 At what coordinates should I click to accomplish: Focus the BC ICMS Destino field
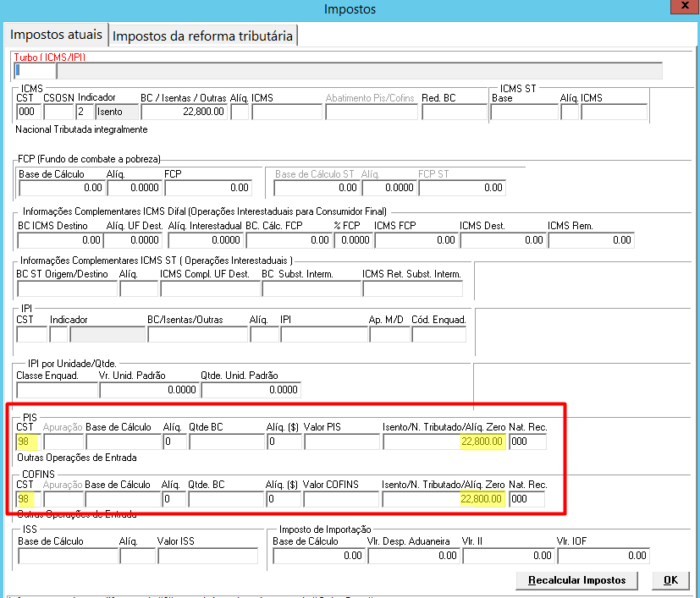60,240
